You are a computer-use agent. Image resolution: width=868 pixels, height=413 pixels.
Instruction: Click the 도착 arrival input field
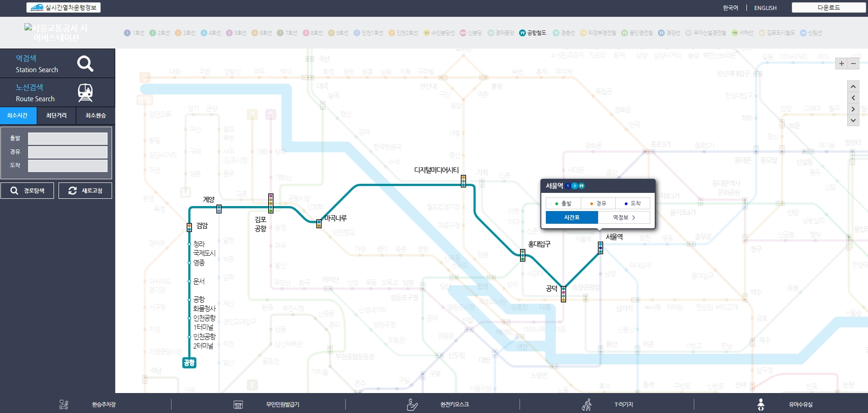coord(68,166)
